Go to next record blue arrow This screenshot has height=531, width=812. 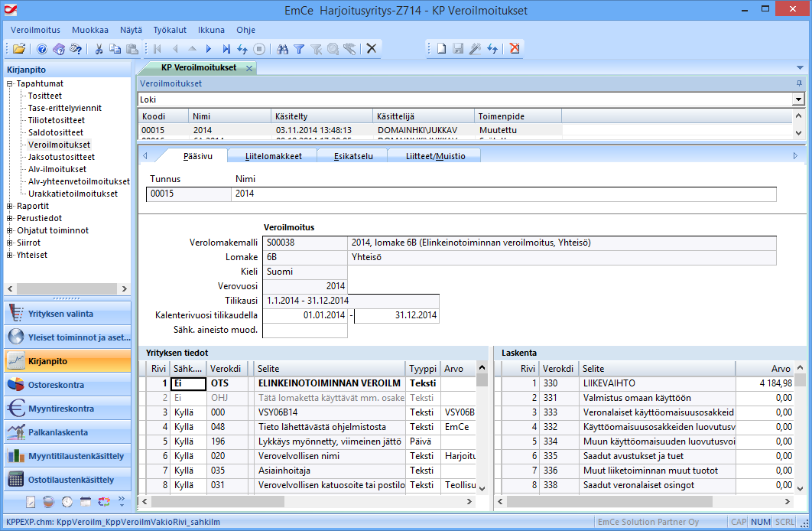pos(209,49)
